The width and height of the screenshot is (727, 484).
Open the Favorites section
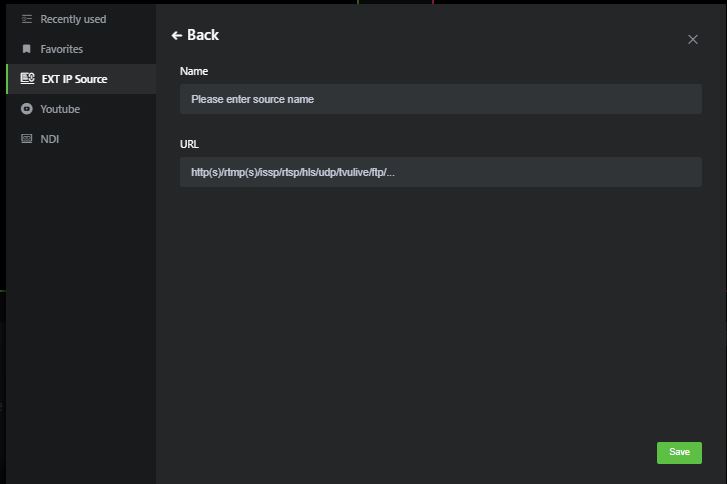click(81, 49)
